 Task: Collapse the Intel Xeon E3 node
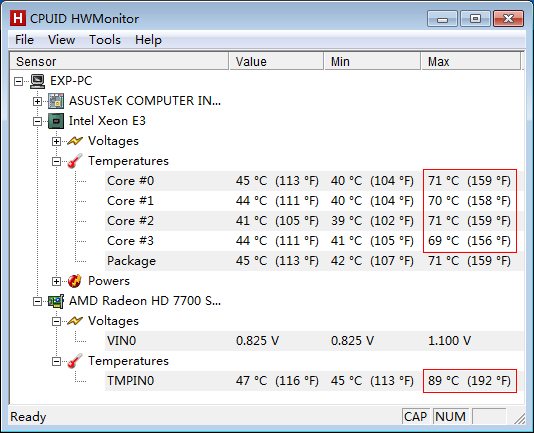tap(37, 121)
